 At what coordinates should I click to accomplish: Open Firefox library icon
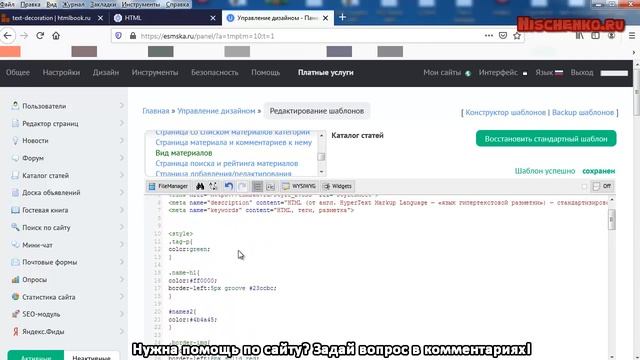pyautogui.click(x=580, y=36)
